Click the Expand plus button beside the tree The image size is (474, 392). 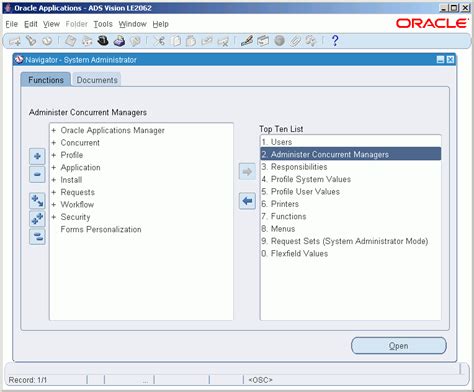click(37, 156)
